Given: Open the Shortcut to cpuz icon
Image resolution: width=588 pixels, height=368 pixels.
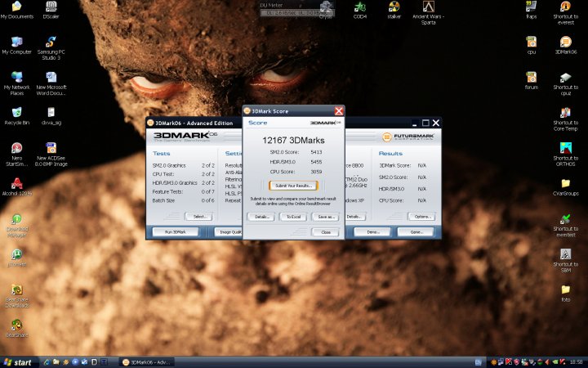Looking at the screenshot, I should click(565, 83).
